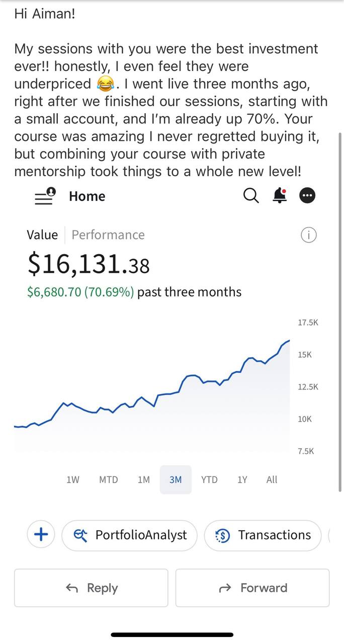Select the 1M time range
This screenshot has height=644, width=344.
pos(144,479)
